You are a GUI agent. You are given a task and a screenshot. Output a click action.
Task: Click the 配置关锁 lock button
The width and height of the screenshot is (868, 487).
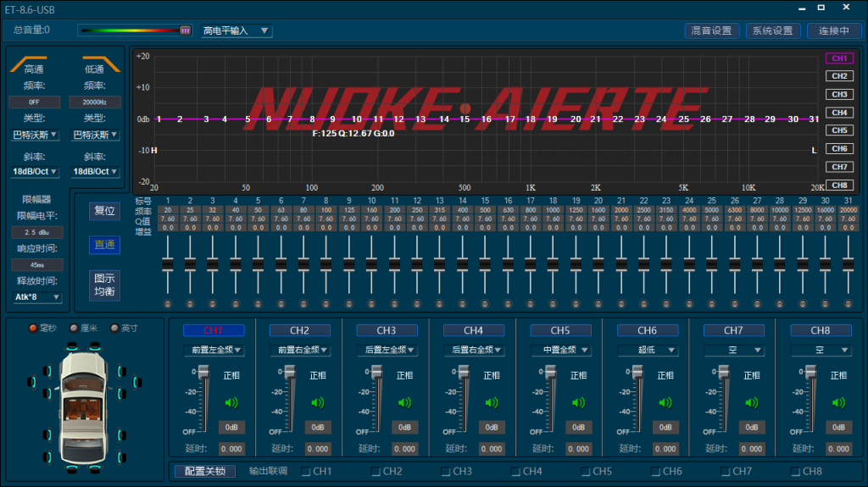205,471
